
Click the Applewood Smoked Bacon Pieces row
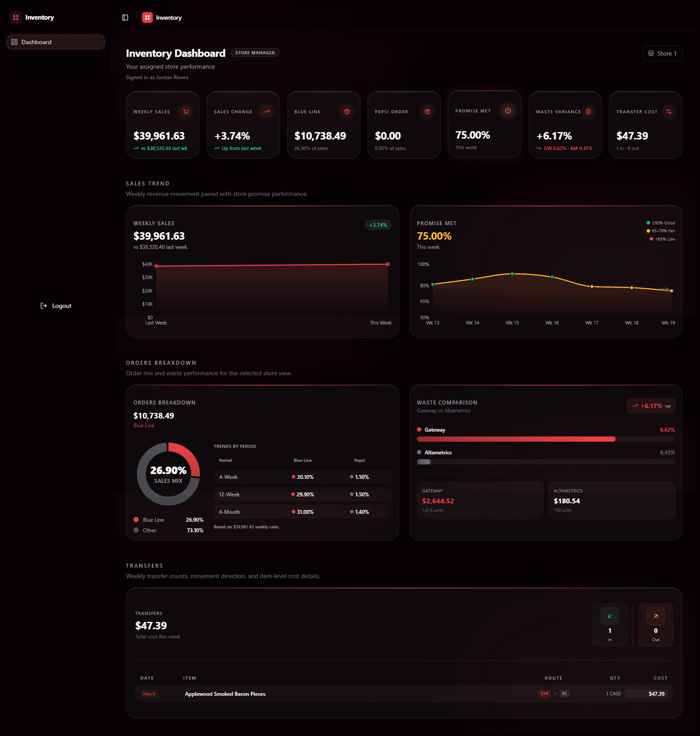click(x=404, y=694)
